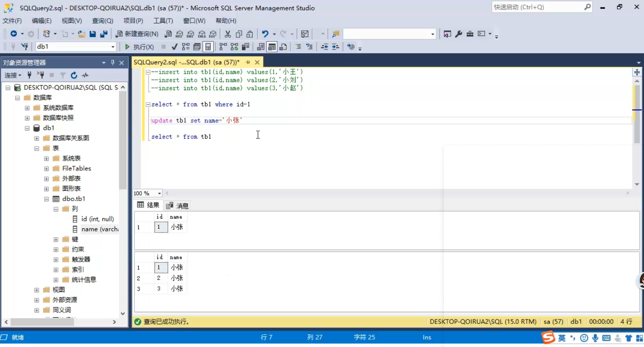
Task: Comment out selected lines icon
Action: coord(298,47)
